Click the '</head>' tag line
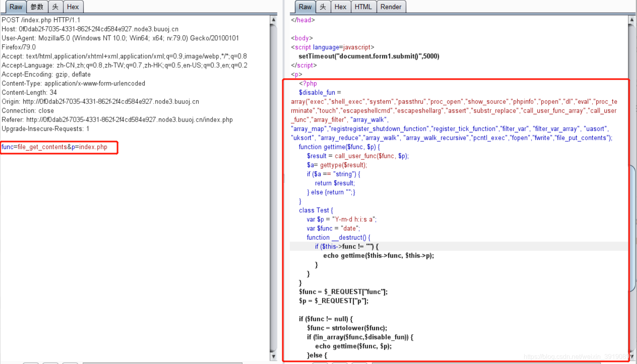The width and height of the screenshot is (637, 364). tap(303, 20)
